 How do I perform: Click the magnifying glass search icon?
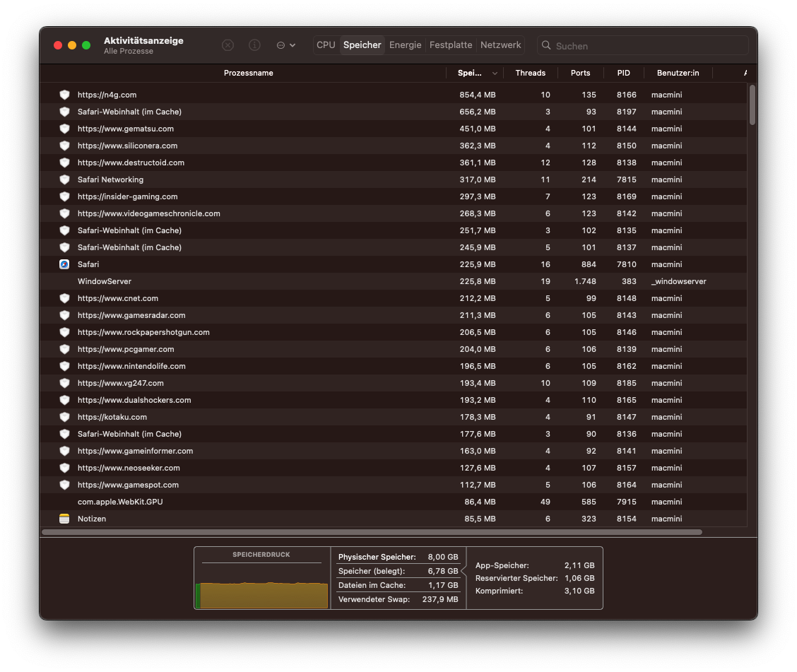point(546,45)
